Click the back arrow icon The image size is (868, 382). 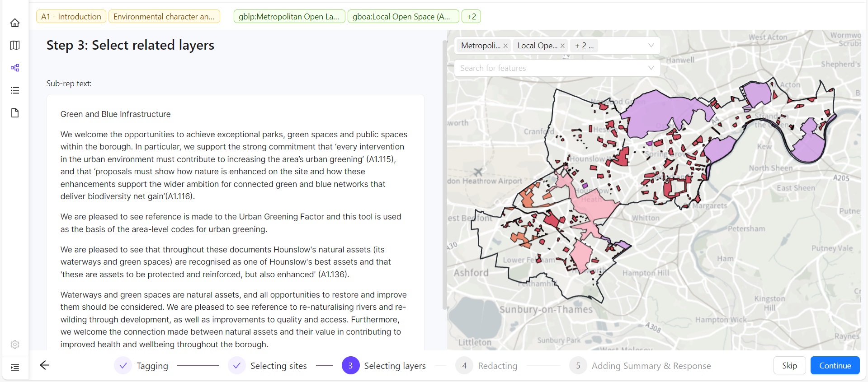click(44, 365)
